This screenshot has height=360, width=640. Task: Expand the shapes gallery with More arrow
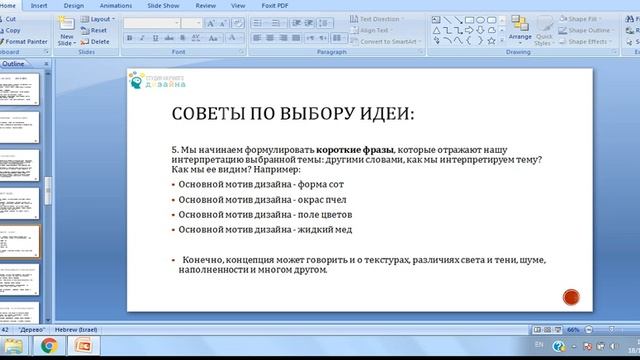502,41
